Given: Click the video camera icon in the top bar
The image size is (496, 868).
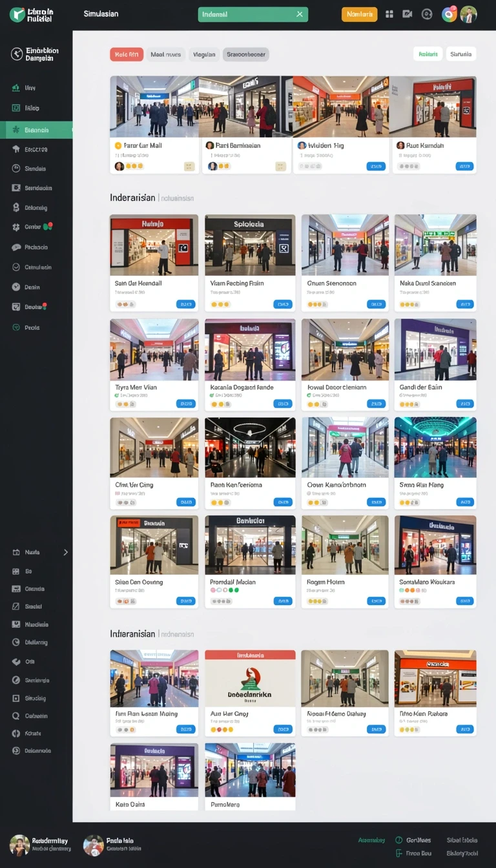Looking at the screenshot, I should [x=408, y=14].
